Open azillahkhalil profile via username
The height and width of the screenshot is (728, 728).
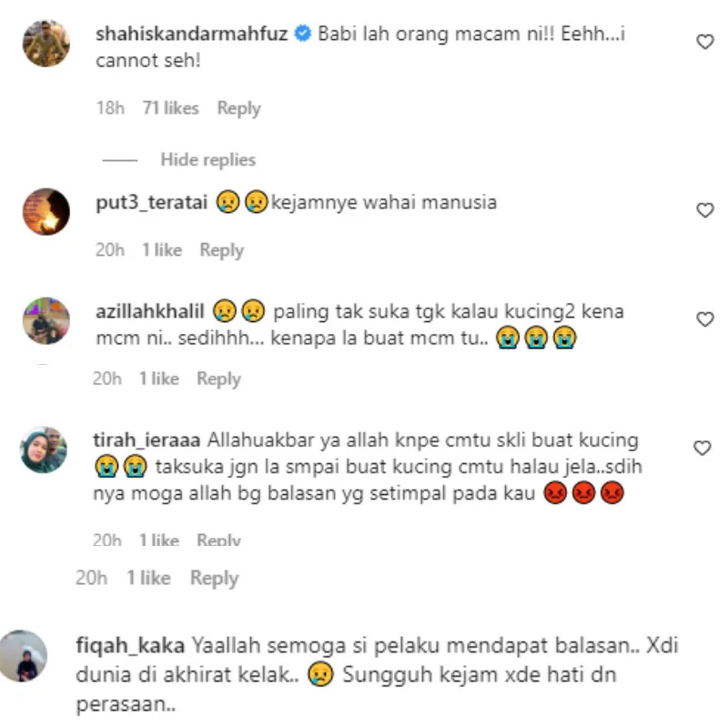150,311
